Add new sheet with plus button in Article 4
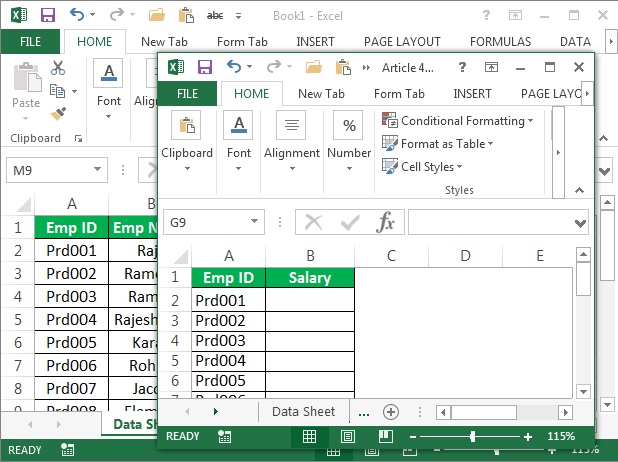The height and width of the screenshot is (462, 618). pyautogui.click(x=391, y=412)
